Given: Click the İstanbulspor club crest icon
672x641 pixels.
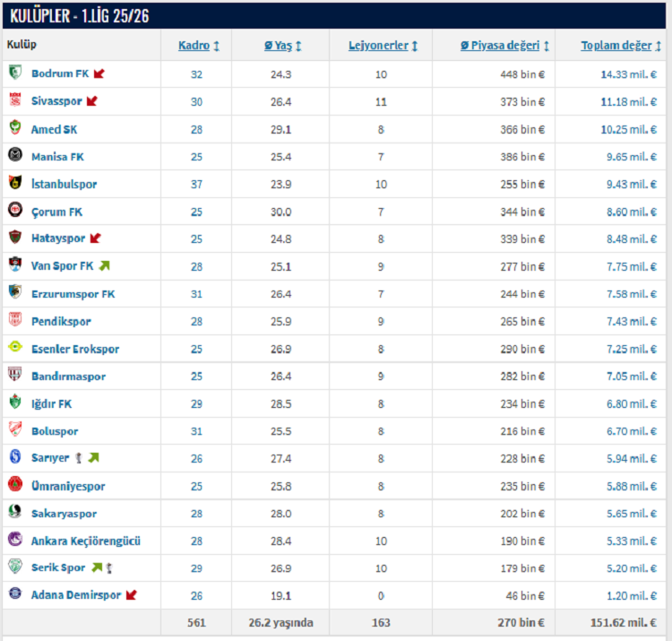Looking at the screenshot, I should (x=15, y=184).
